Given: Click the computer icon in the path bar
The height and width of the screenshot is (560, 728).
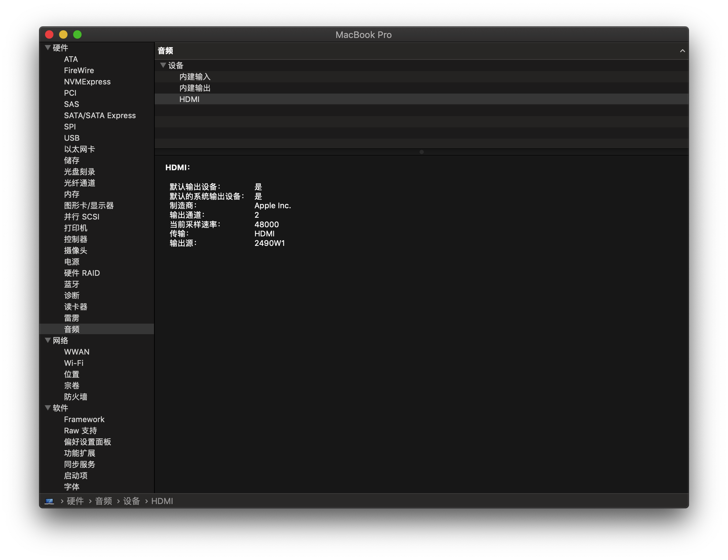Looking at the screenshot, I should click(x=49, y=501).
